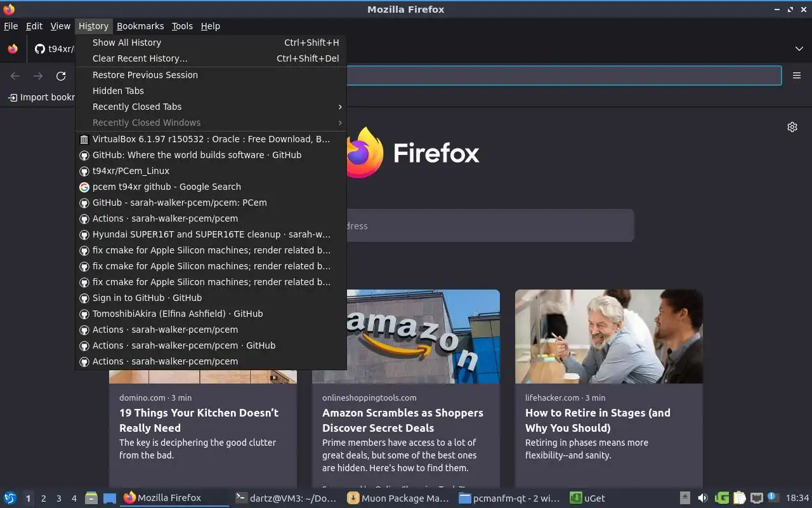The width and height of the screenshot is (812, 508).
Task: Go forward with the forward arrow
Action: click(x=38, y=76)
